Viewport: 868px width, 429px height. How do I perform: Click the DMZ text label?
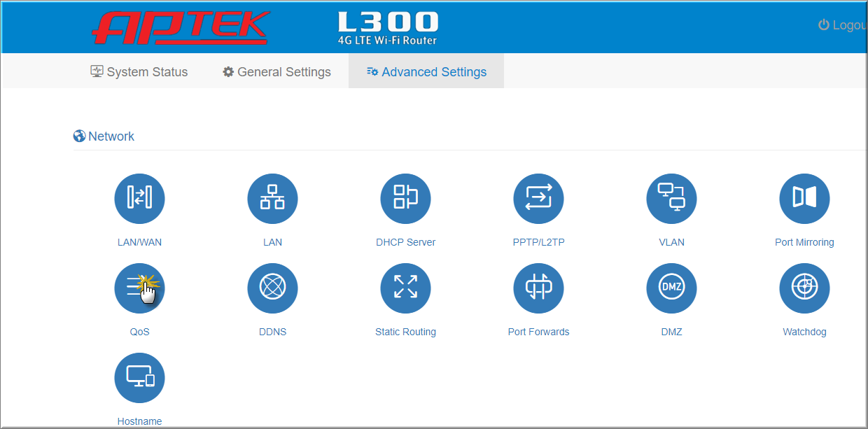click(x=671, y=332)
